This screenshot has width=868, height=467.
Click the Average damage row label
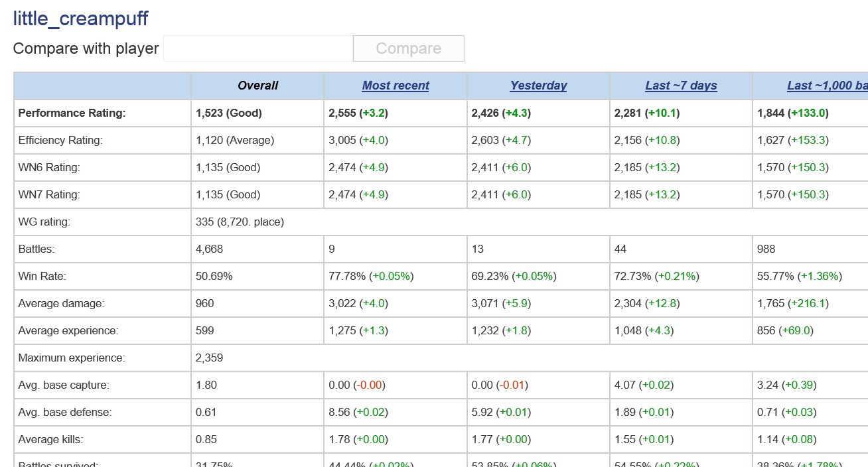point(61,303)
